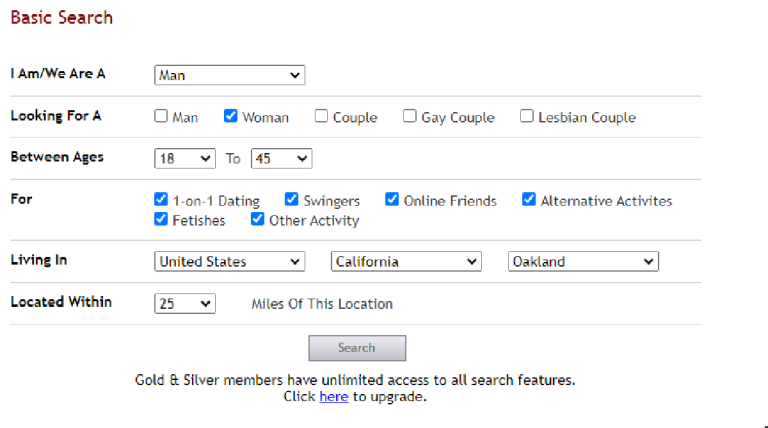
Task: Uncheck 1-on-1 Dating checkbox
Action: 161,199
